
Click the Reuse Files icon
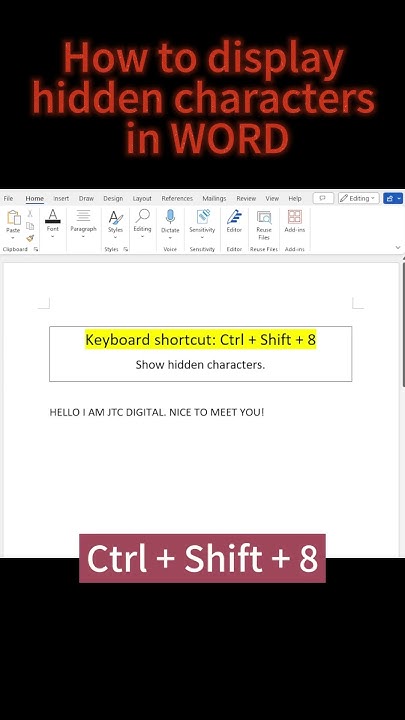coord(264,217)
